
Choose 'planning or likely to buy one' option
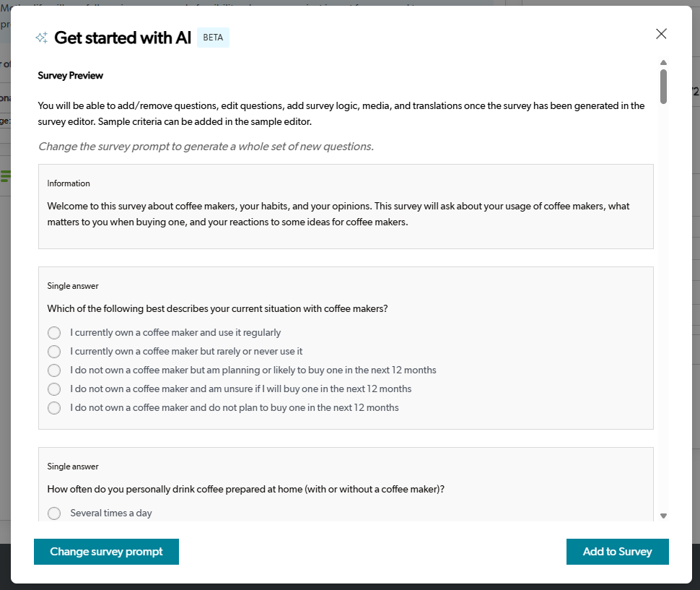tap(54, 370)
